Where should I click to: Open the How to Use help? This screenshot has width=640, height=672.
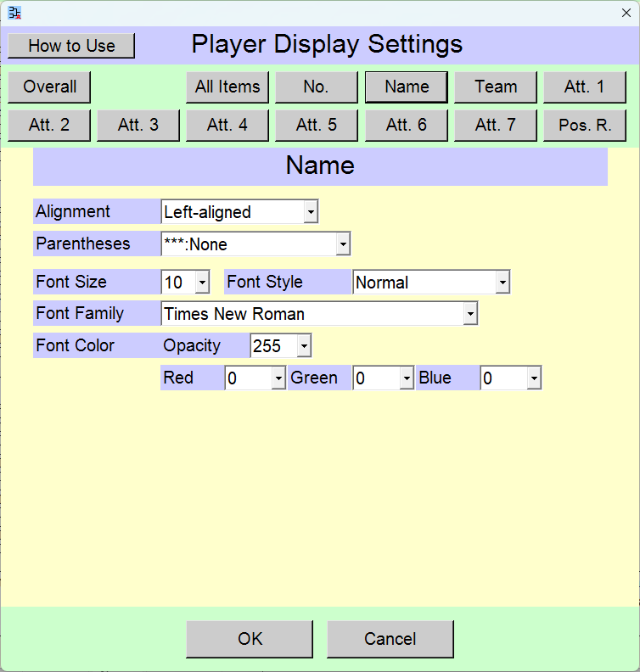click(71, 46)
